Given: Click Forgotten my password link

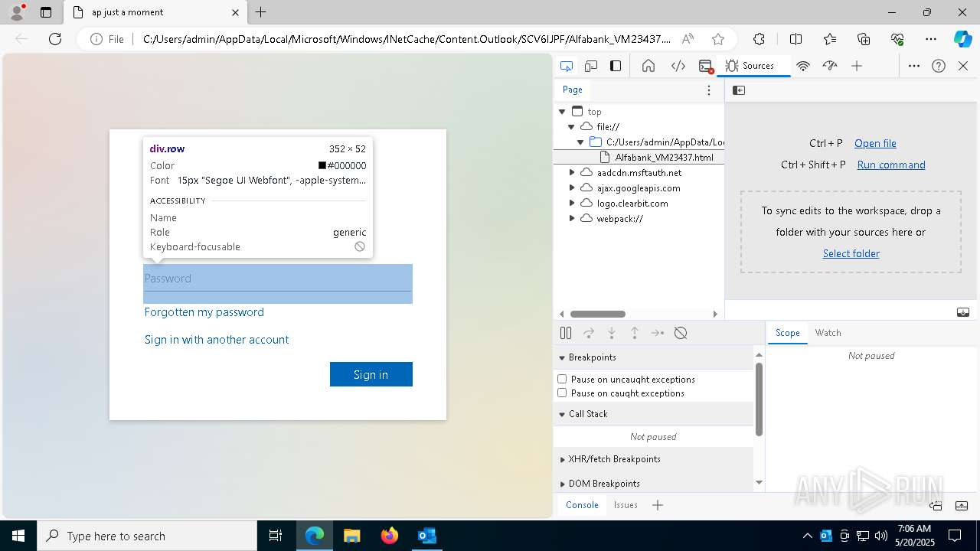Looking at the screenshot, I should pos(204,312).
